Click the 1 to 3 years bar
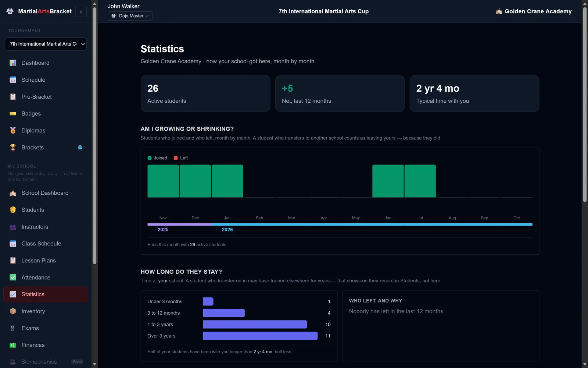Screen dimensions: 588x368 point(255,325)
